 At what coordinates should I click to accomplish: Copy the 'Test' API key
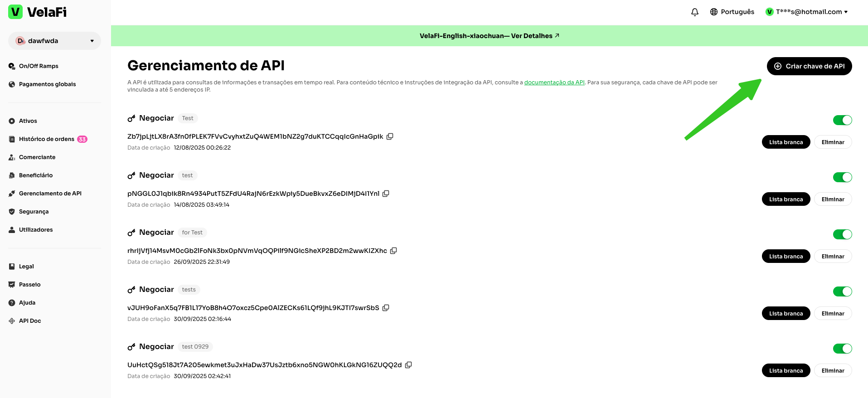click(x=390, y=136)
